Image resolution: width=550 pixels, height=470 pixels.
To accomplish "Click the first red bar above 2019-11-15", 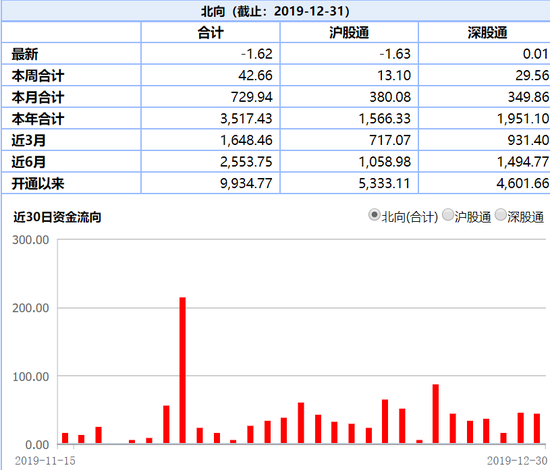I will pos(65,438).
